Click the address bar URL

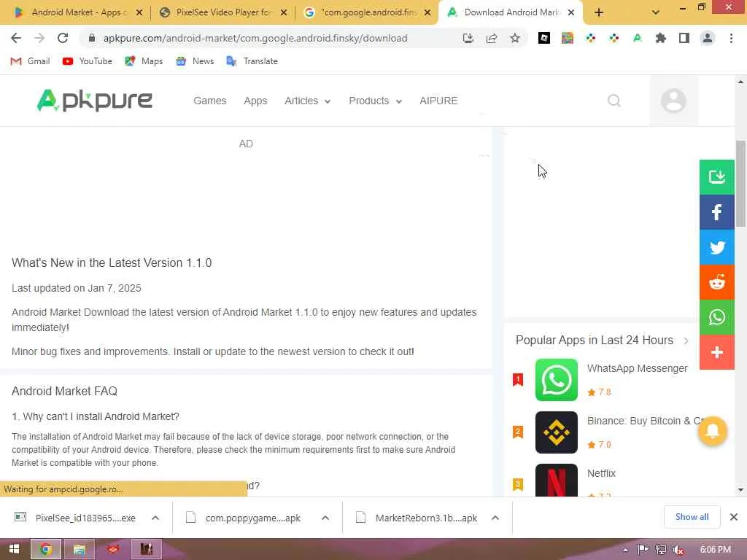pos(255,38)
